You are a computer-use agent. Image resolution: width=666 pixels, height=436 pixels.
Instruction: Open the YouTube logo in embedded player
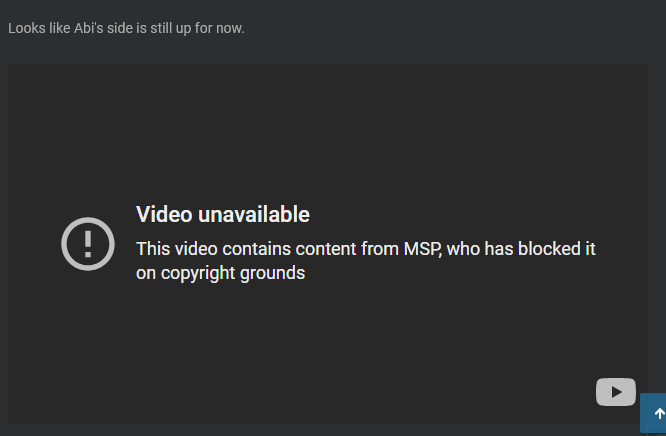click(x=615, y=392)
